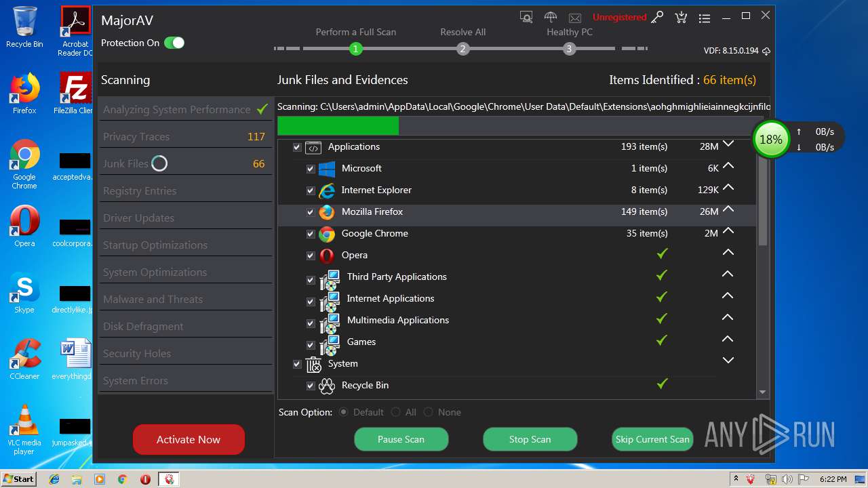The width and height of the screenshot is (868, 488).
Task: Click the Windows Start button
Action: point(18,479)
